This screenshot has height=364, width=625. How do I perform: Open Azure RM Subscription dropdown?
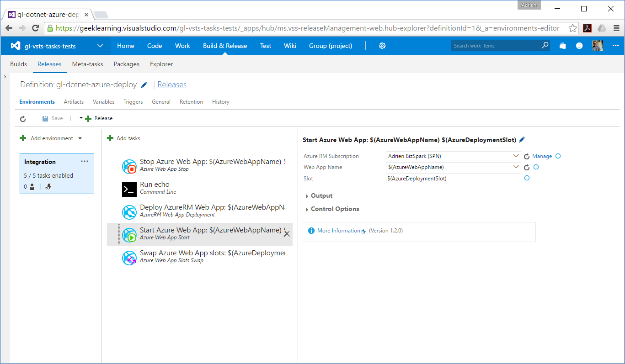516,156
